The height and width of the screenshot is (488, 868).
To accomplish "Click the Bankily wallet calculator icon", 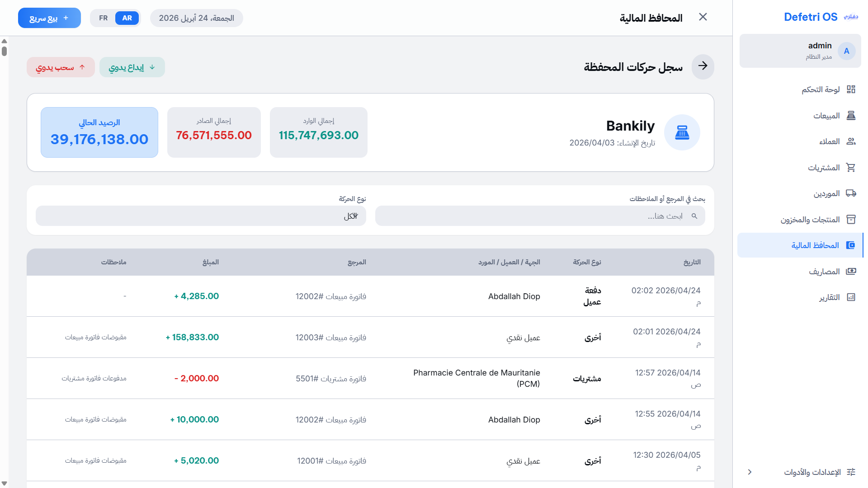I will pos(682,132).
